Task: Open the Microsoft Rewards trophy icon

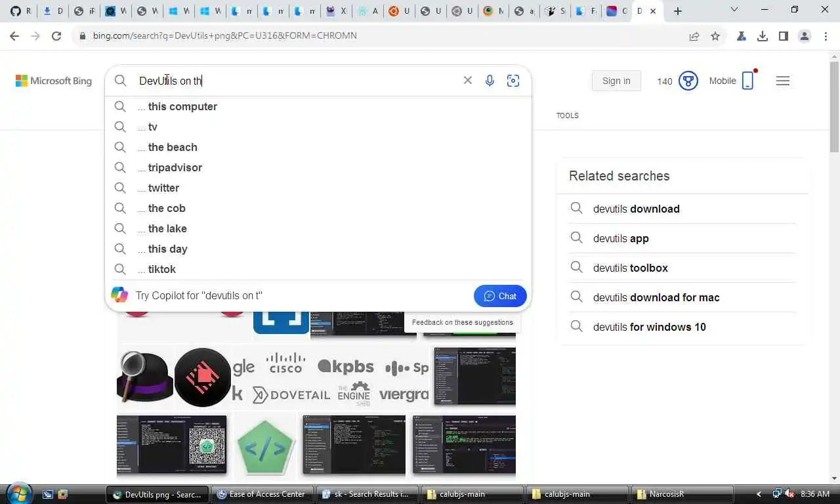Action: [688, 81]
